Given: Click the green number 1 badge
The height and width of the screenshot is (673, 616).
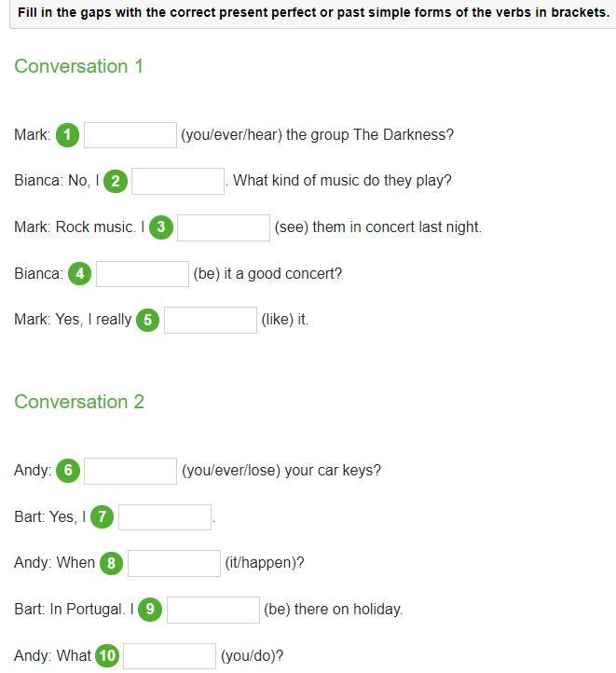Looking at the screenshot, I should coord(67,135).
